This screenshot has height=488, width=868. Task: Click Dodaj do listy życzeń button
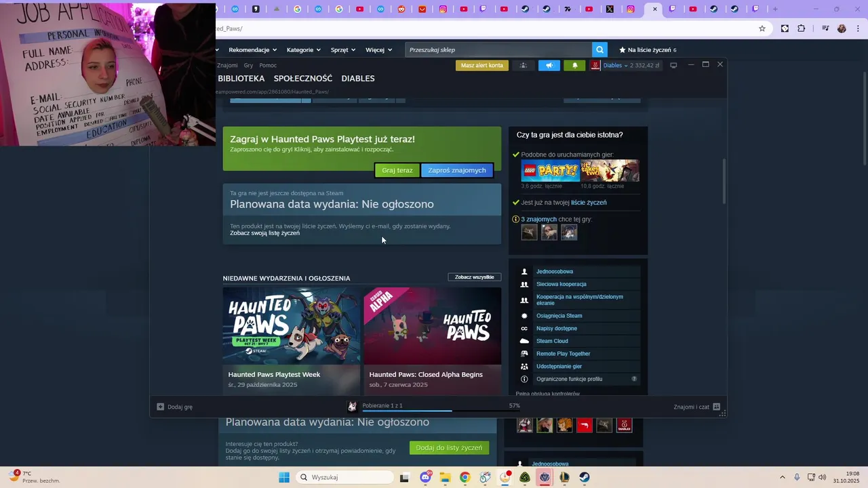point(449,447)
